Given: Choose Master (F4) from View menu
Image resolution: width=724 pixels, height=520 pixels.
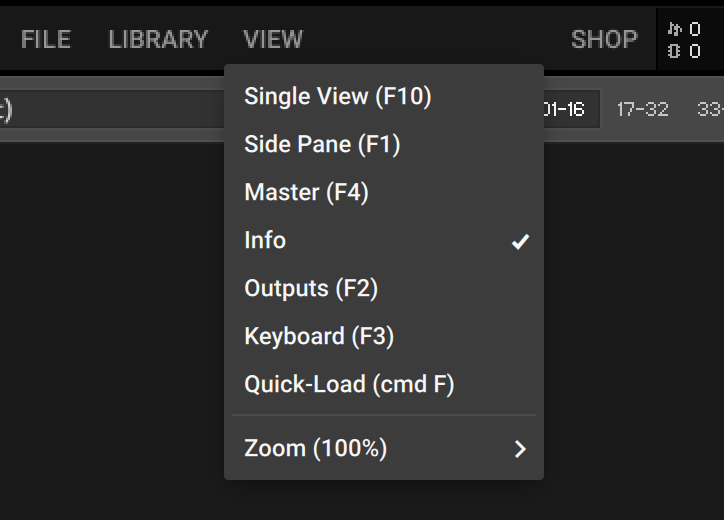Looking at the screenshot, I should point(306,193).
